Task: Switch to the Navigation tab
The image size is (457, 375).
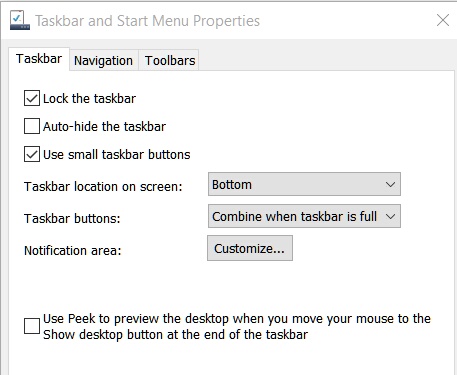Action: [104, 60]
